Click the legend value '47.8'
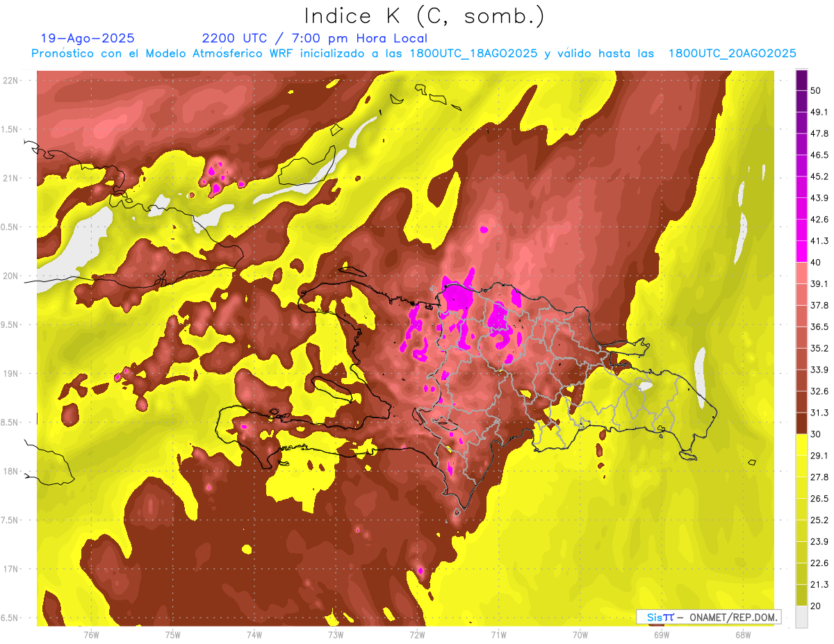The image size is (834, 644). click(x=819, y=133)
